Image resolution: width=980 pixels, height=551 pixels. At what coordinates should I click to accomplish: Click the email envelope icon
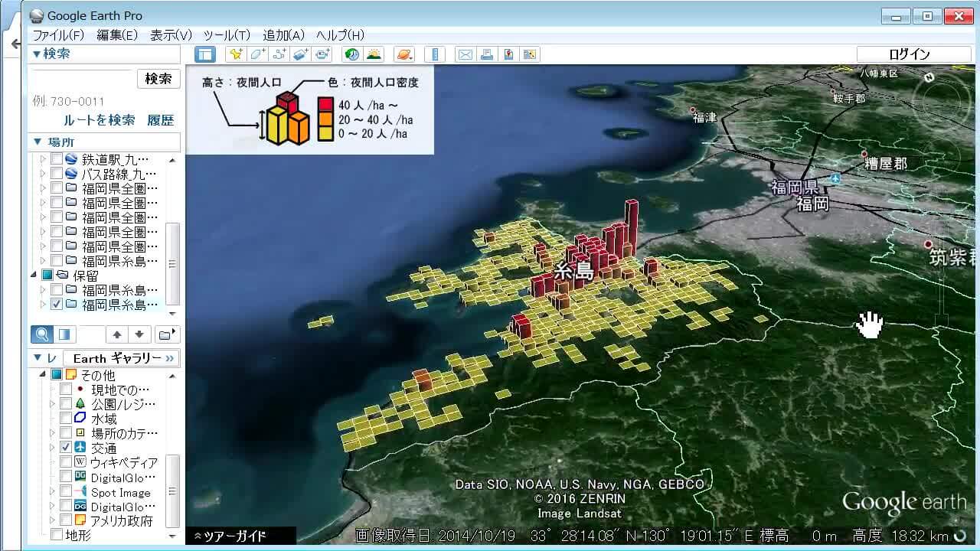pos(464,54)
